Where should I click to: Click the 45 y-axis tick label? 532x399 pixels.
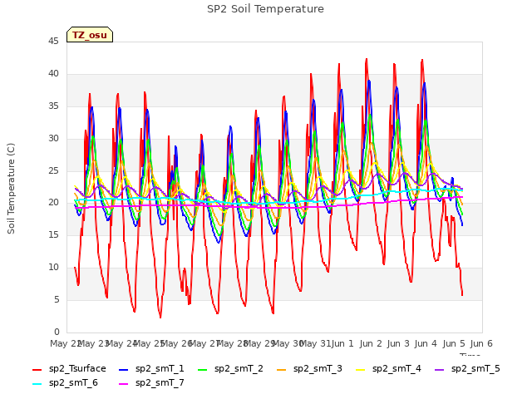pyautogui.click(x=53, y=42)
